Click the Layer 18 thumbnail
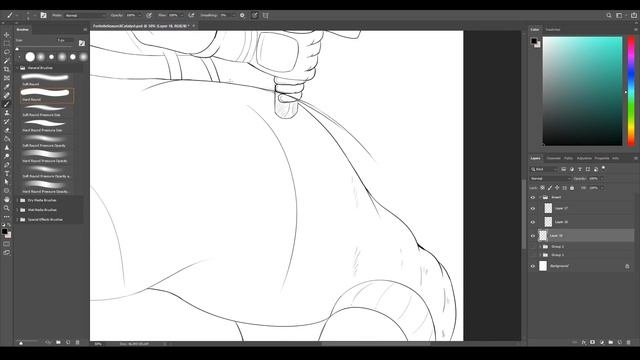Image resolution: width=640 pixels, height=360 pixels. pos(543,236)
